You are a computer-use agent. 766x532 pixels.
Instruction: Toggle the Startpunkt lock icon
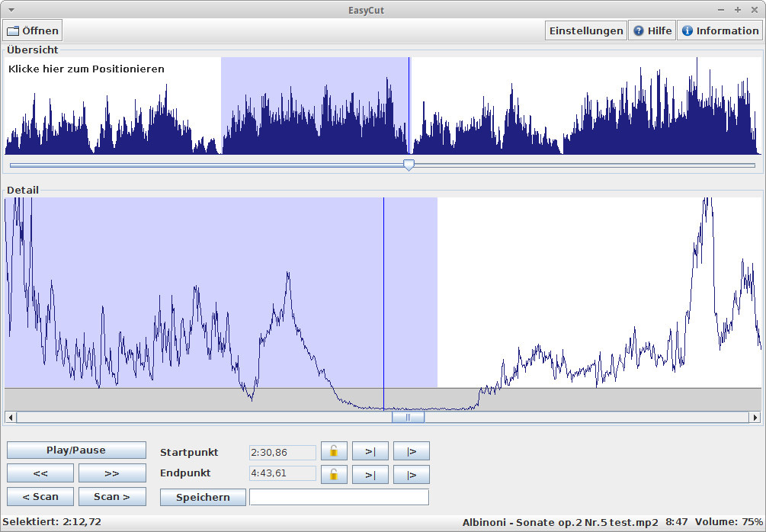tap(334, 451)
